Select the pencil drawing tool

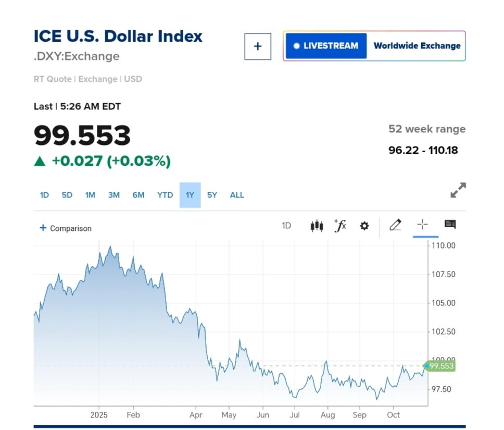click(395, 225)
